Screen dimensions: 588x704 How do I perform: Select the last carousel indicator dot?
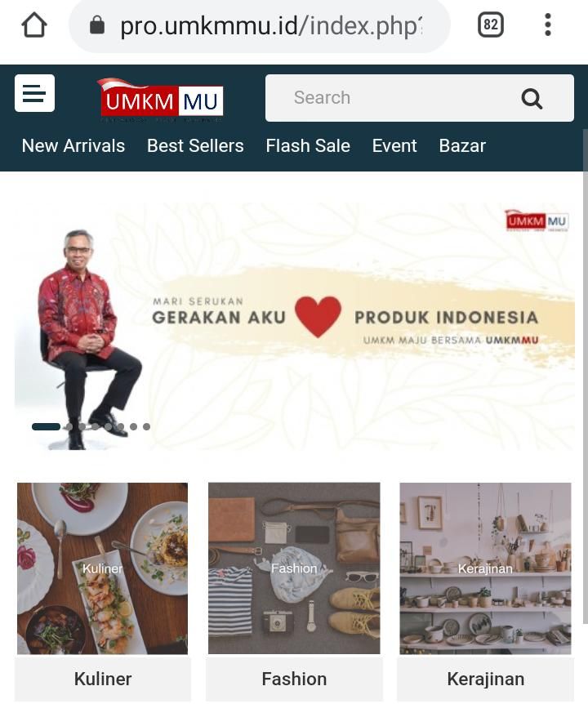point(146,426)
